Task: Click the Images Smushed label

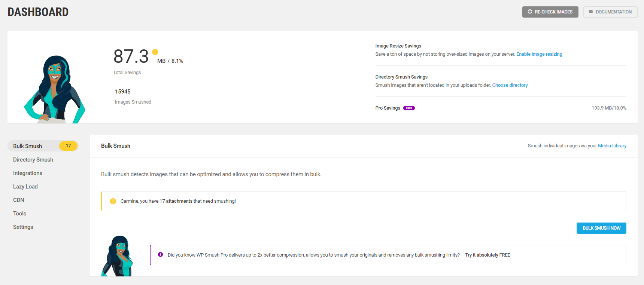Action: pyautogui.click(x=133, y=102)
